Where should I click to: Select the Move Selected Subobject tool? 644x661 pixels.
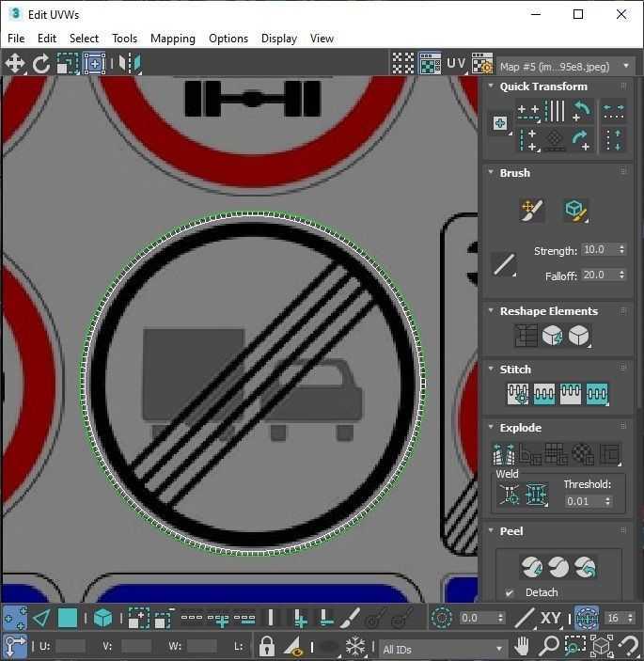[x=15, y=64]
